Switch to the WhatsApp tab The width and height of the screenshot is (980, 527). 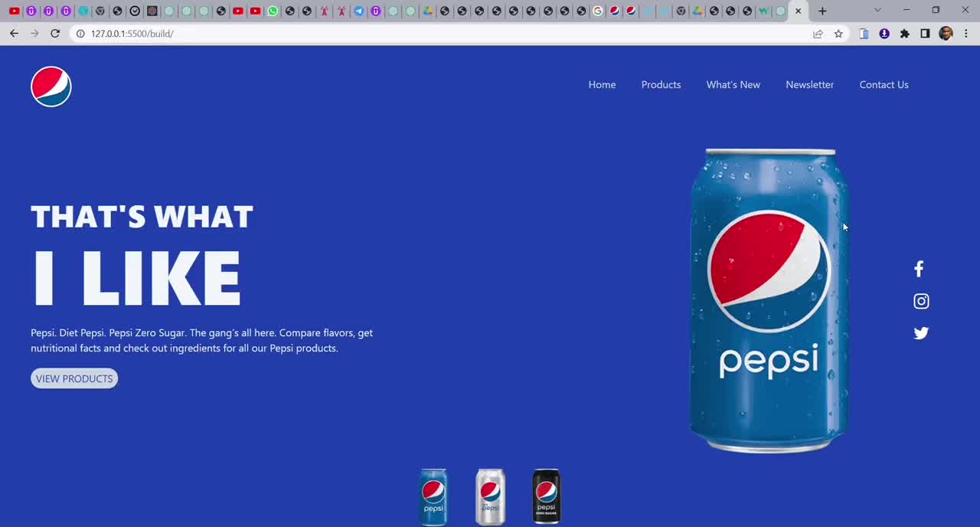coord(273,11)
